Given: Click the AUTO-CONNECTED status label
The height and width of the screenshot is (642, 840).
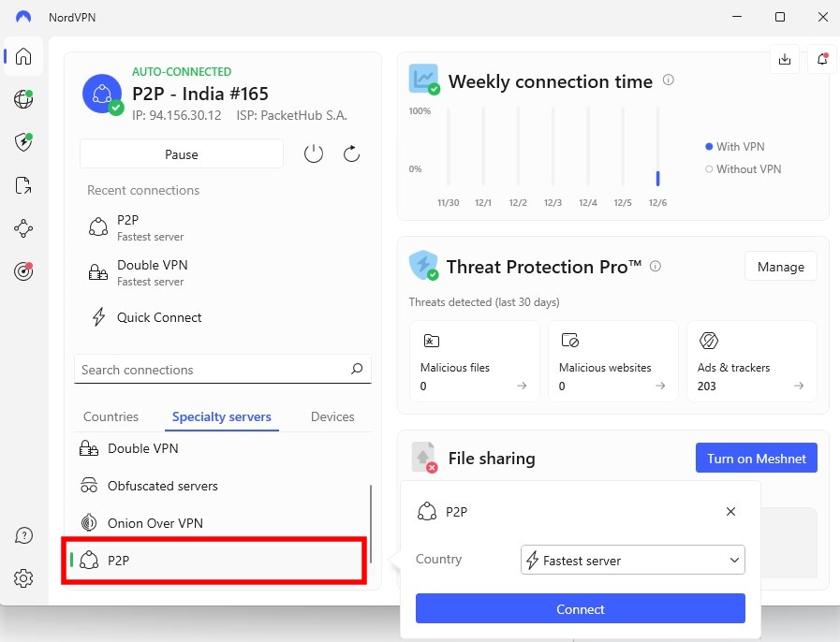Looking at the screenshot, I should pyautogui.click(x=182, y=71).
